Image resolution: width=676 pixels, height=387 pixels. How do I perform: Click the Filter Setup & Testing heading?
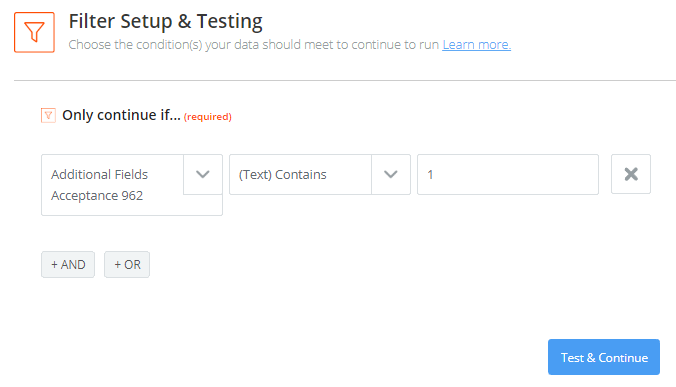166,22
